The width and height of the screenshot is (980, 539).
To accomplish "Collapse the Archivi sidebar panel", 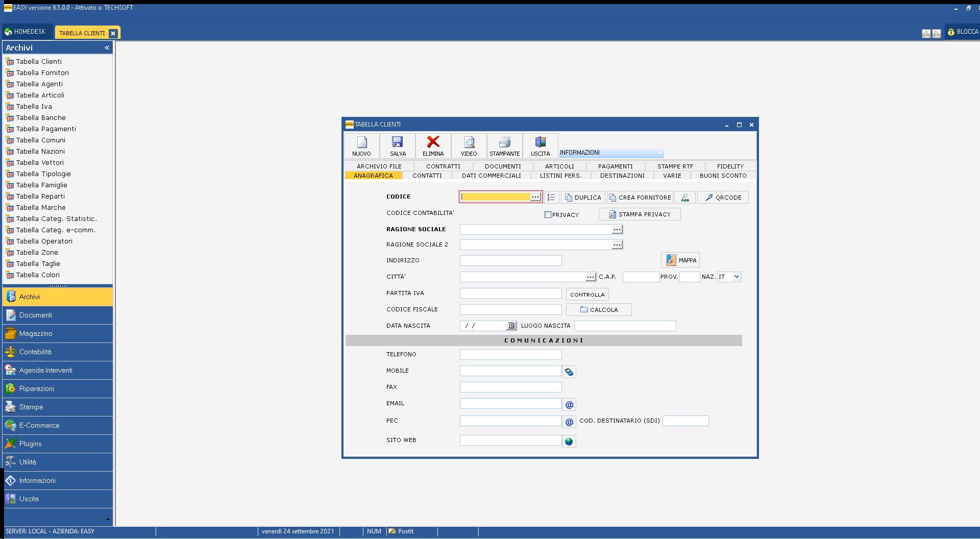I will [x=107, y=47].
